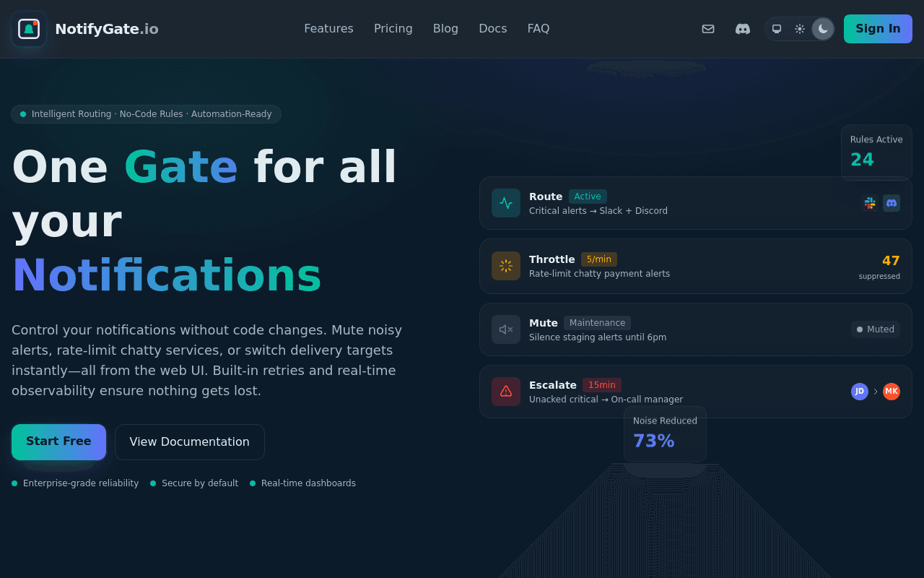The width and height of the screenshot is (924, 578).
Task: Click 'Unacked critical → On-call manager' text
Action: (x=606, y=400)
